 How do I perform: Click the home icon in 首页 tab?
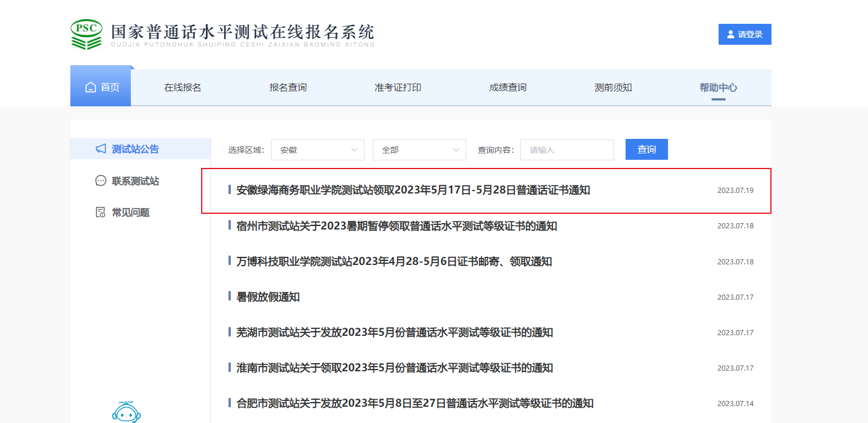click(91, 88)
